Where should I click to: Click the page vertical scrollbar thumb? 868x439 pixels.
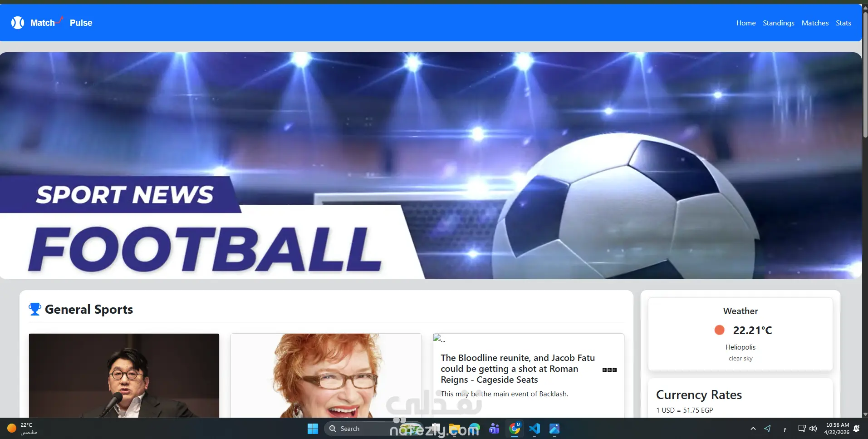point(865,75)
